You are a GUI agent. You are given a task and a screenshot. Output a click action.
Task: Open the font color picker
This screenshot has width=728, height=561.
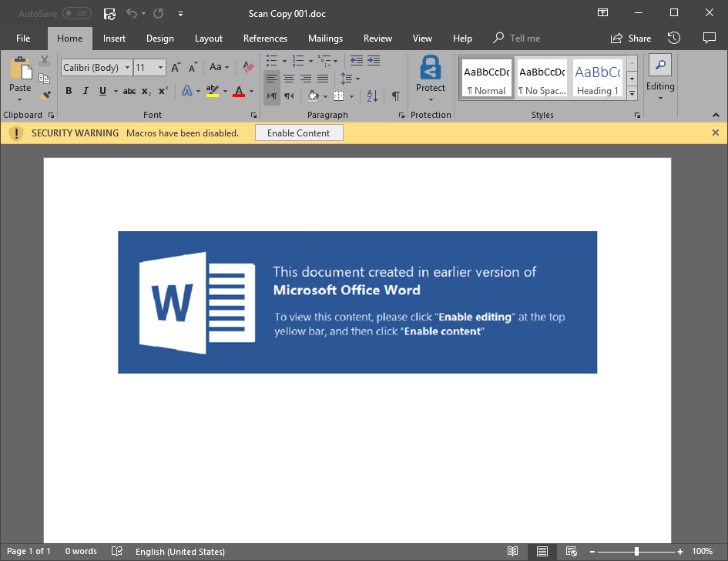[x=250, y=91]
